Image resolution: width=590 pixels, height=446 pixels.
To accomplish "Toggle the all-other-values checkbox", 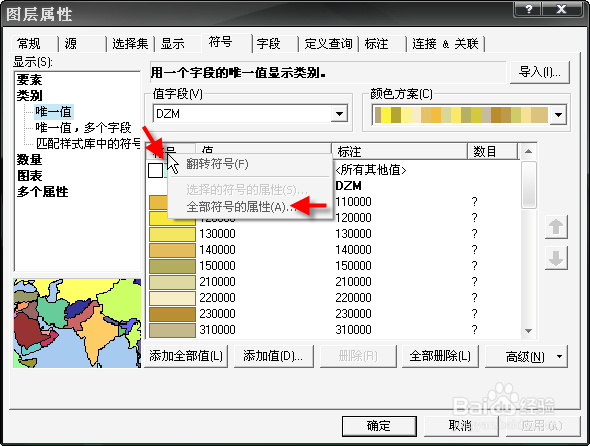I will 155,170.
